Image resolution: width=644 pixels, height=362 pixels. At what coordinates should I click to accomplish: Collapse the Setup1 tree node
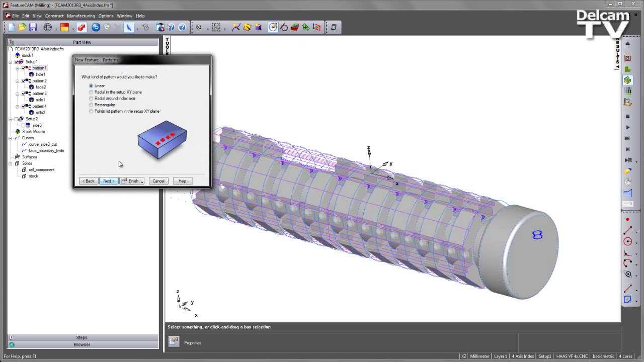coord(11,62)
